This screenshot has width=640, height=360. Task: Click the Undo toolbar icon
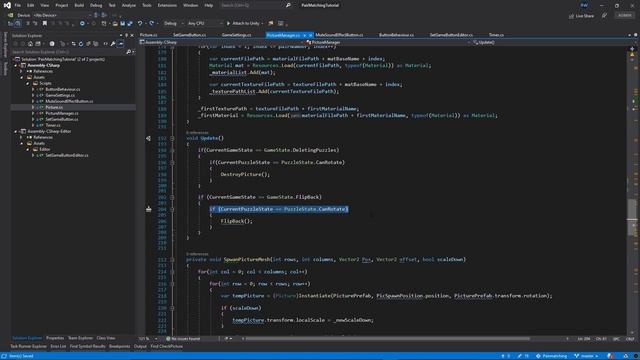click(x=140, y=24)
